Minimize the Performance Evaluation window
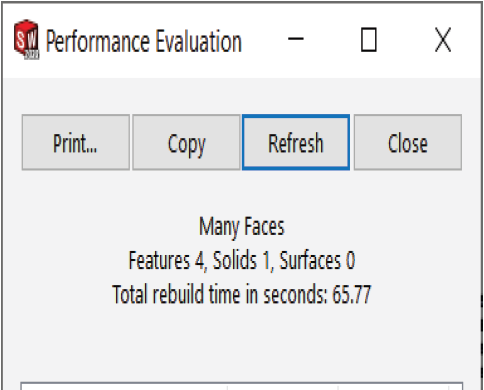 (x=296, y=39)
